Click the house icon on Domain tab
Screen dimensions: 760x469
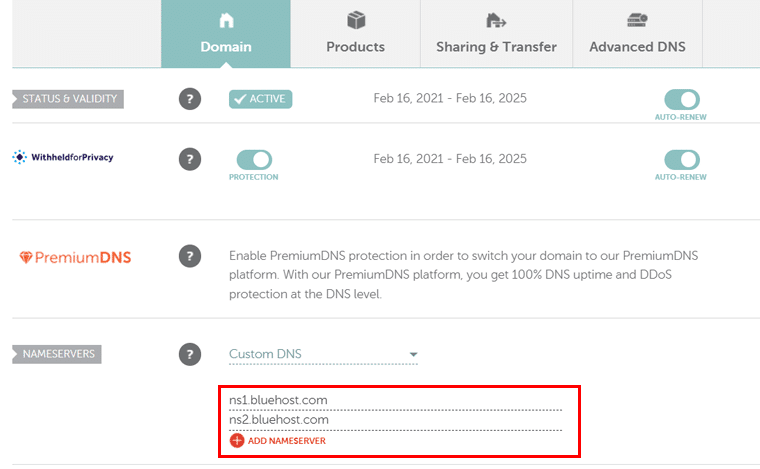[x=226, y=20]
